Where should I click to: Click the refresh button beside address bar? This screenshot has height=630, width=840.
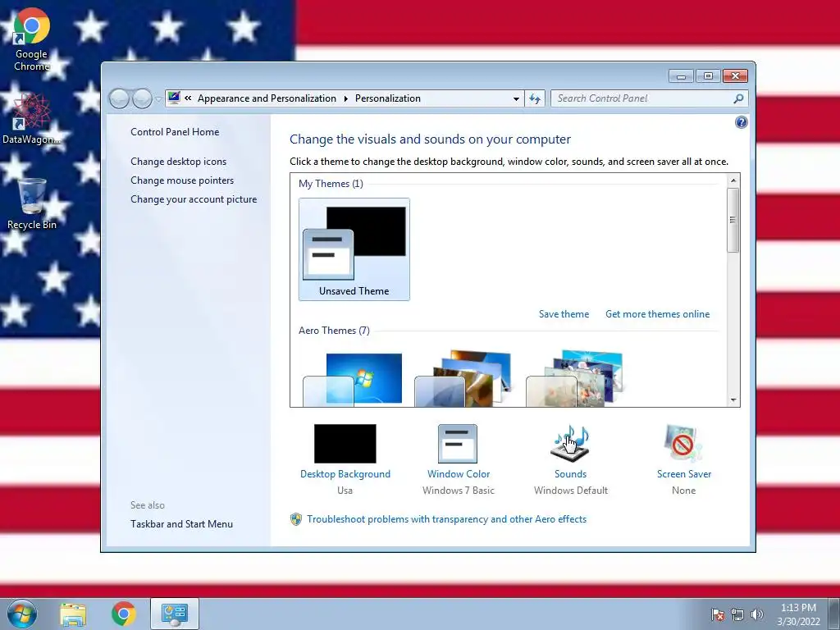535,98
